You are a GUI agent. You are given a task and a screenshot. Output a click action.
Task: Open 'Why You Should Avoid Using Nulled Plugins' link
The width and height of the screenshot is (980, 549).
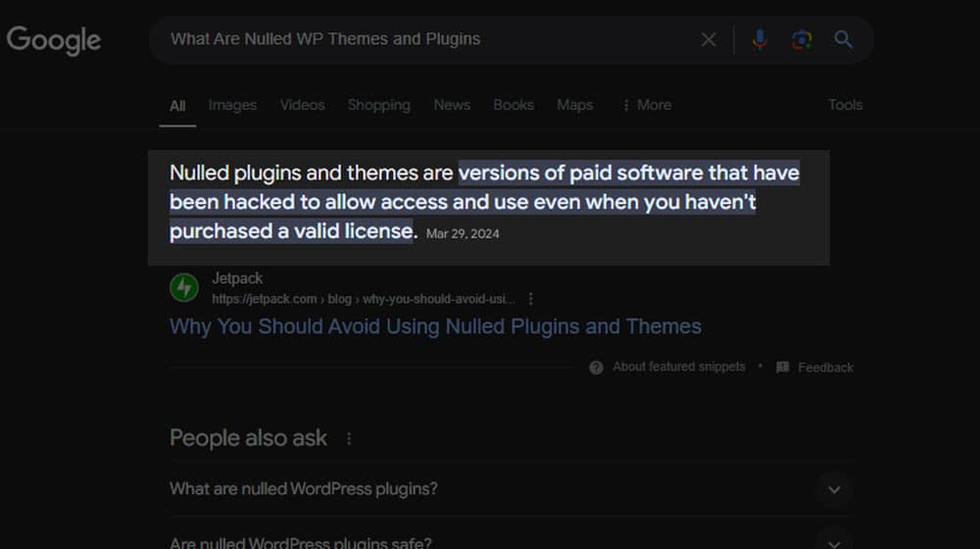coord(435,326)
